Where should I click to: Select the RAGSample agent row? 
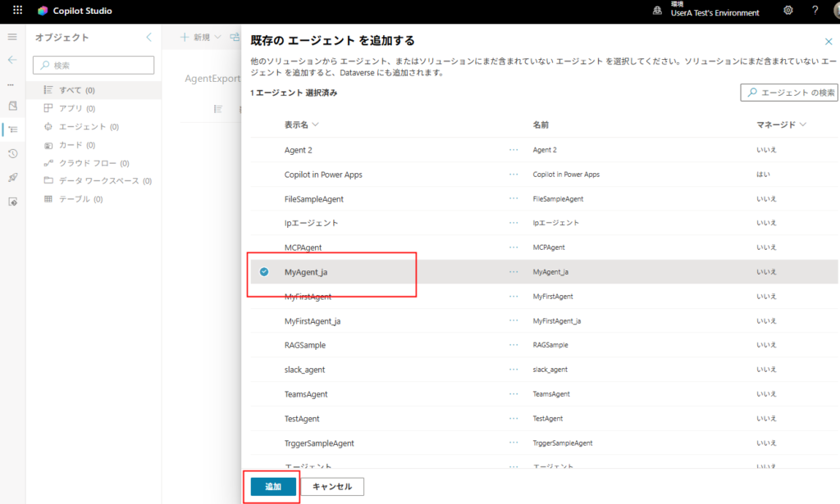coord(304,345)
